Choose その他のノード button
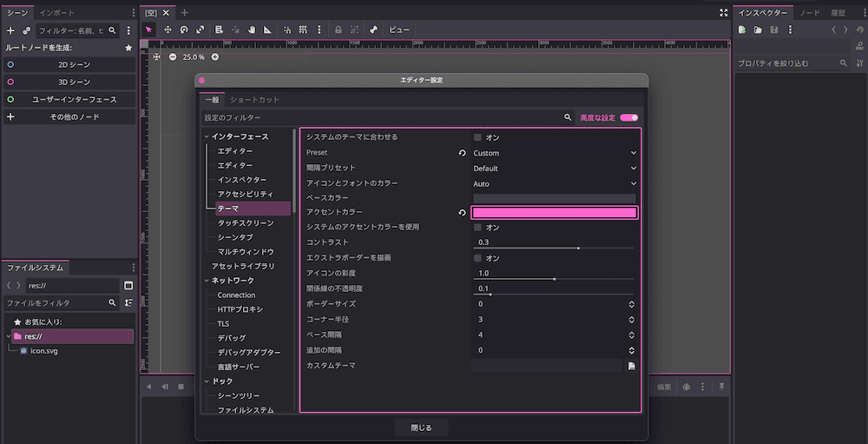This screenshot has width=868, height=444. pos(69,117)
